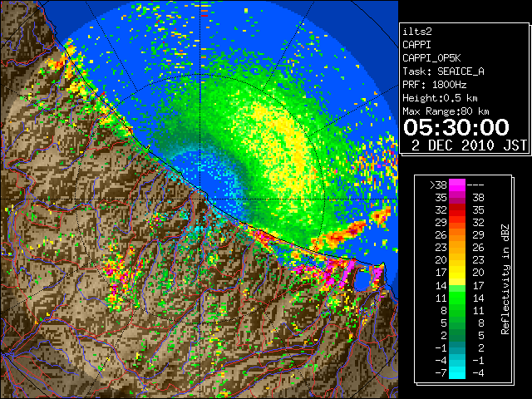532x399 pixels.
Task: Pick the bright magenta >38 dBZ swatch
Action: pos(457,185)
